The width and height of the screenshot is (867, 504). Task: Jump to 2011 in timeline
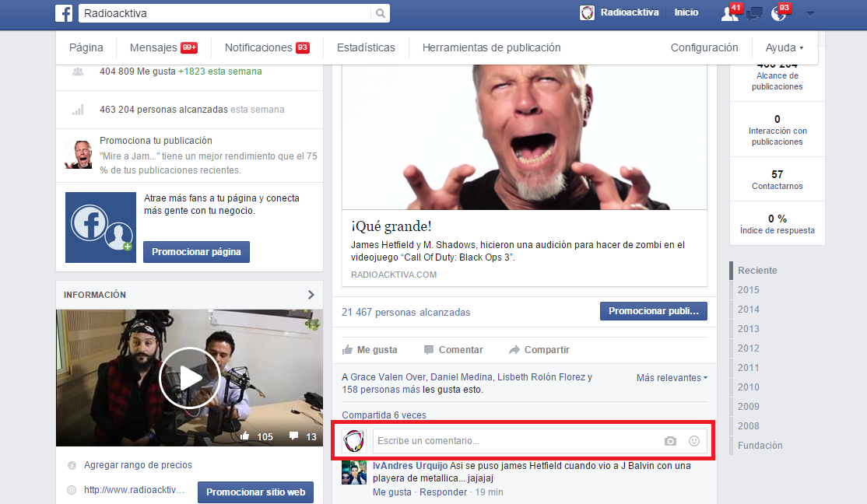[748, 367]
